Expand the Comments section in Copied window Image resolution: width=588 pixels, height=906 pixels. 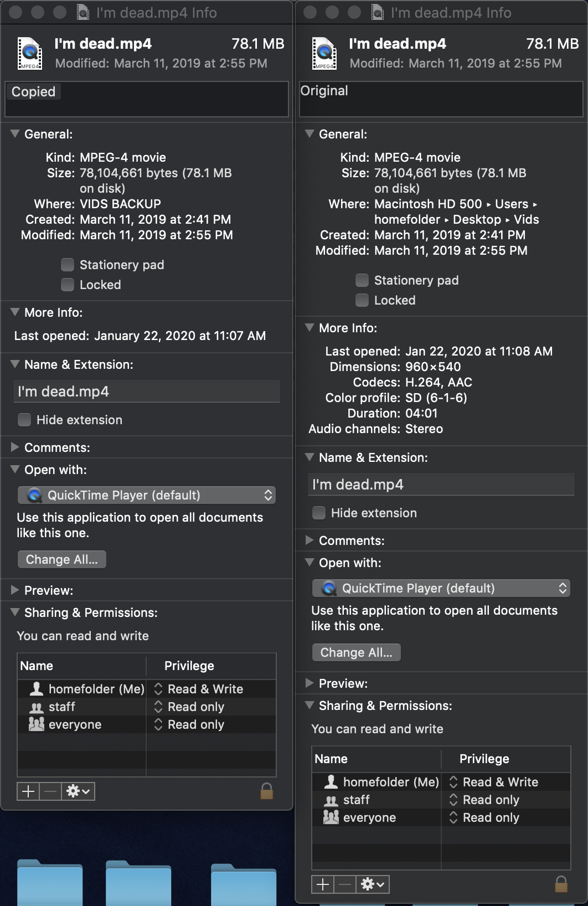[15, 447]
